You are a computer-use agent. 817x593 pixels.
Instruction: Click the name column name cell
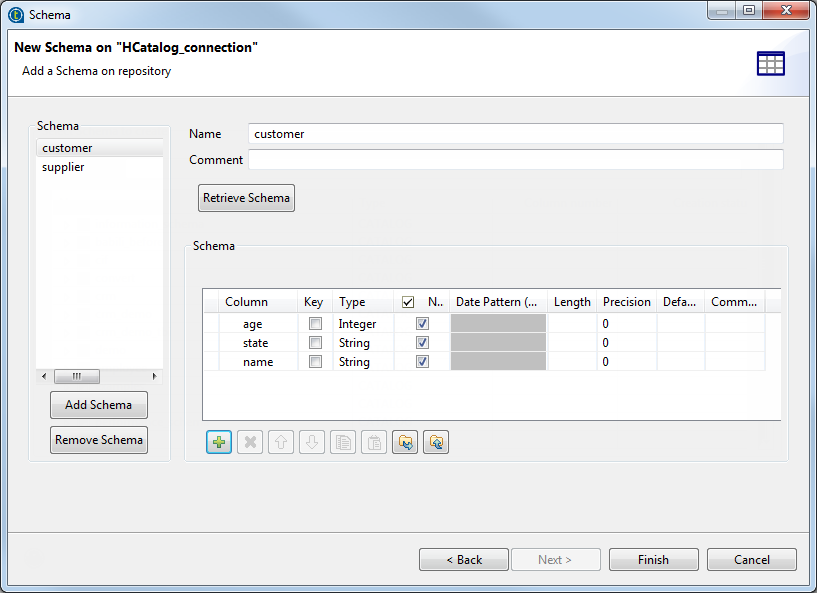point(258,362)
